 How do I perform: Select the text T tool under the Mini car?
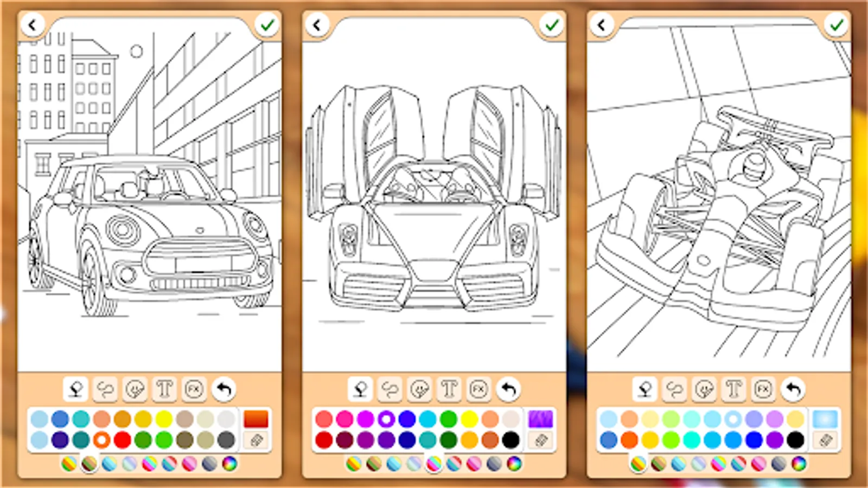point(164,389)
